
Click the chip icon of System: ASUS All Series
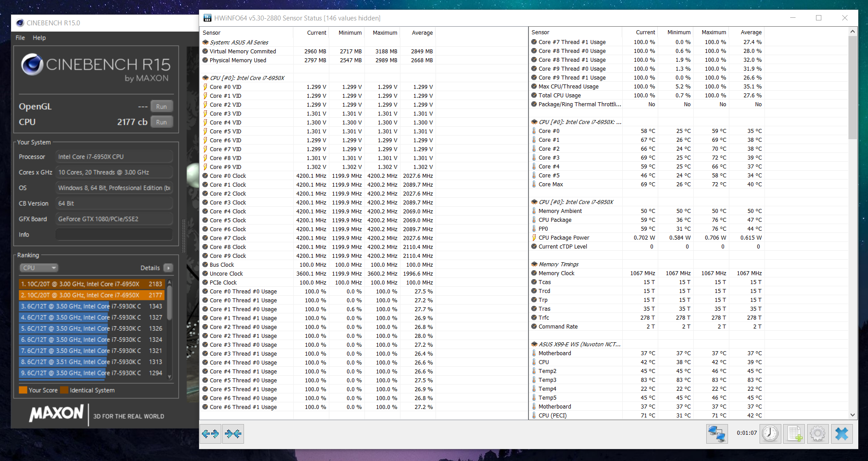[x=205, y=43]
